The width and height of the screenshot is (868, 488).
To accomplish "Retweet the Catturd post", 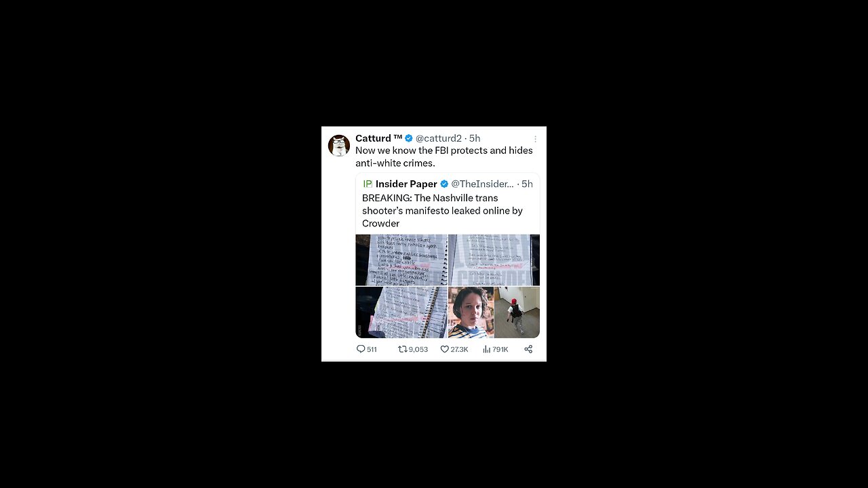I will 402,349.
